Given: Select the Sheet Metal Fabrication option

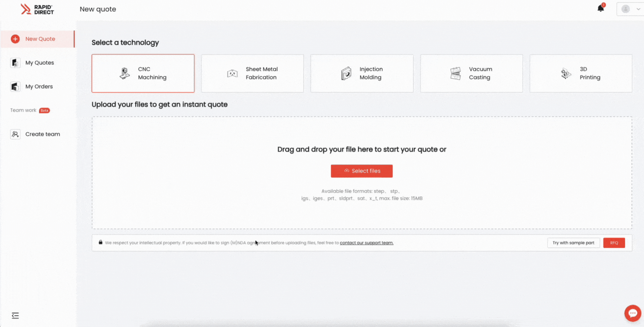Looking at the screenshot, I should pyautogui.click(x=252, y=73).
